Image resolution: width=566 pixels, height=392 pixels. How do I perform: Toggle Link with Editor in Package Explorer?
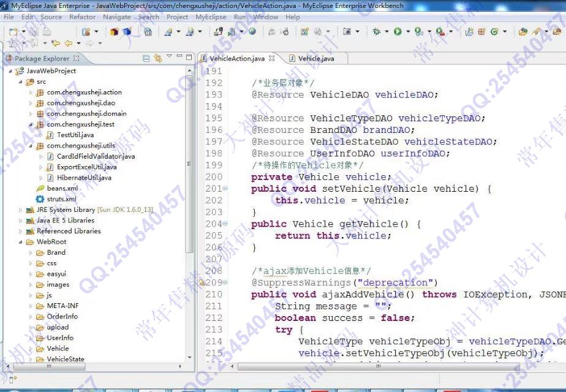point(158,58)
